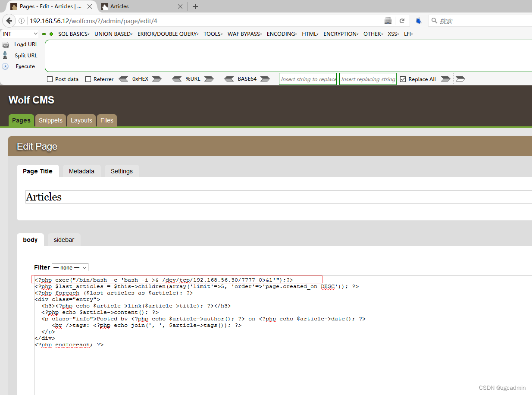532x395 pixels.
Task: Click the reload page icon
Action: (402, 21)
